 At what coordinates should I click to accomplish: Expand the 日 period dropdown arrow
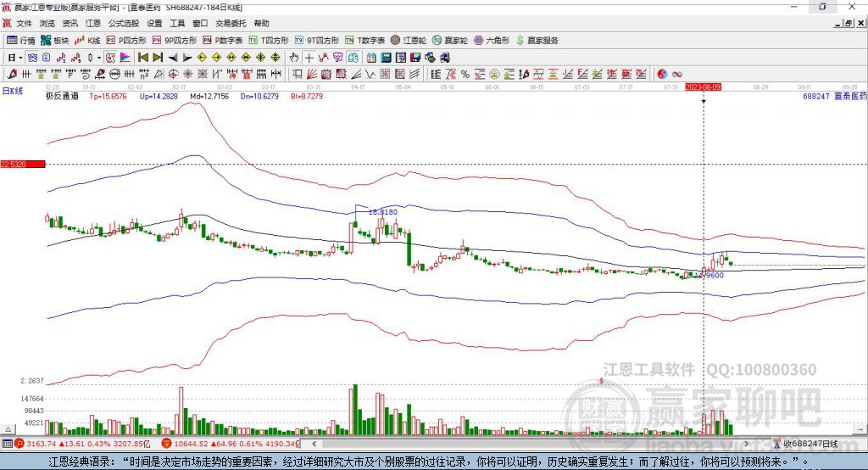[20, 58]
